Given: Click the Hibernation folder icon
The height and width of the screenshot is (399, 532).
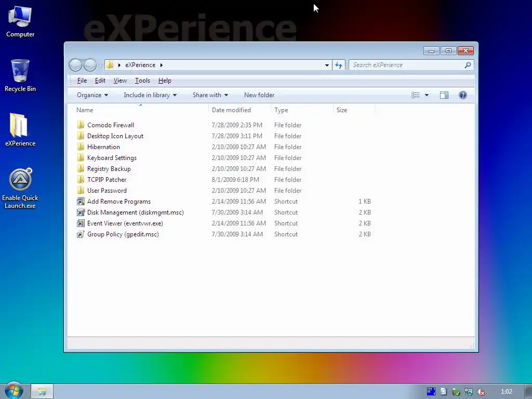Looking at the screenshot, I should (81, 147).
